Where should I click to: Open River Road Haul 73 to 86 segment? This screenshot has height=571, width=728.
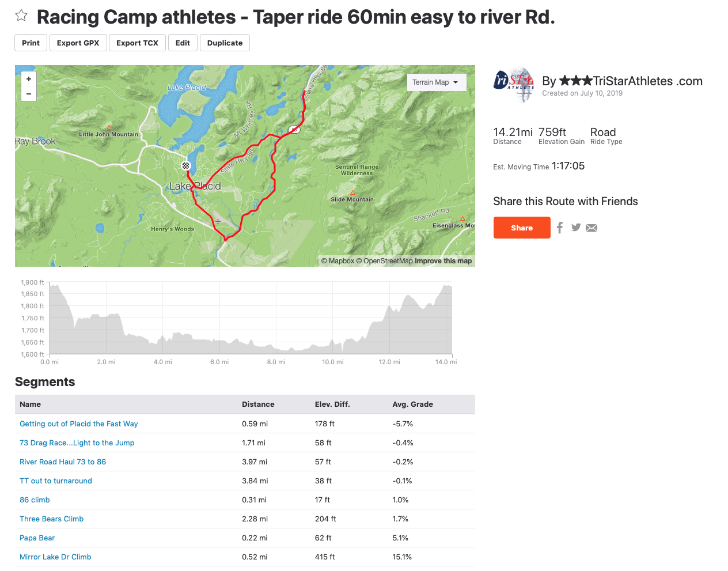(63, 462)
